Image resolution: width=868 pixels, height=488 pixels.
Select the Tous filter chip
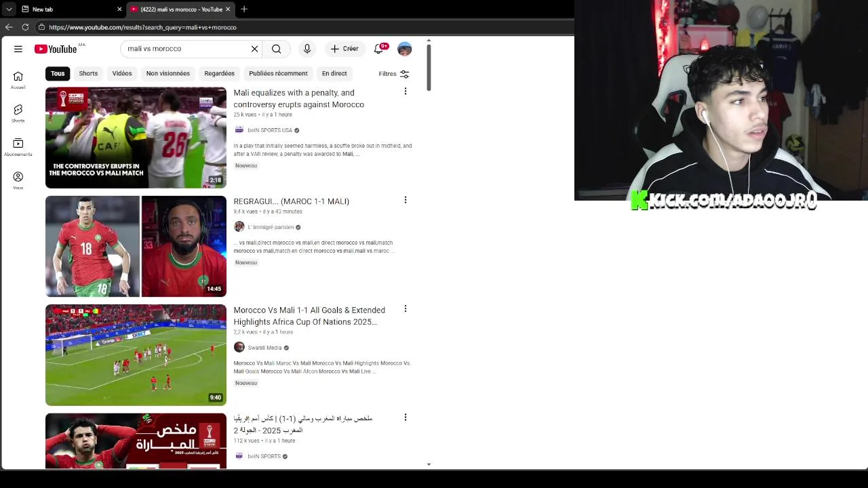pos(58,73)
